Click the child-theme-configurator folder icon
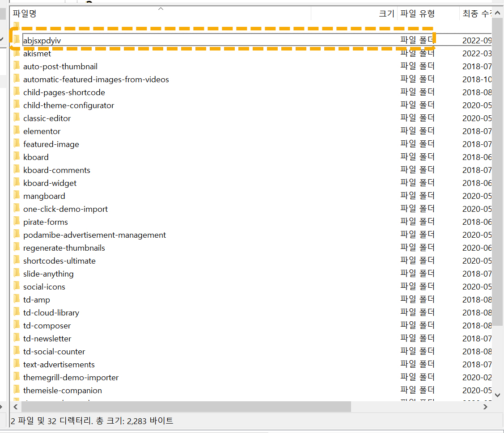The image size is (504, 433). [x=17, y=105]
